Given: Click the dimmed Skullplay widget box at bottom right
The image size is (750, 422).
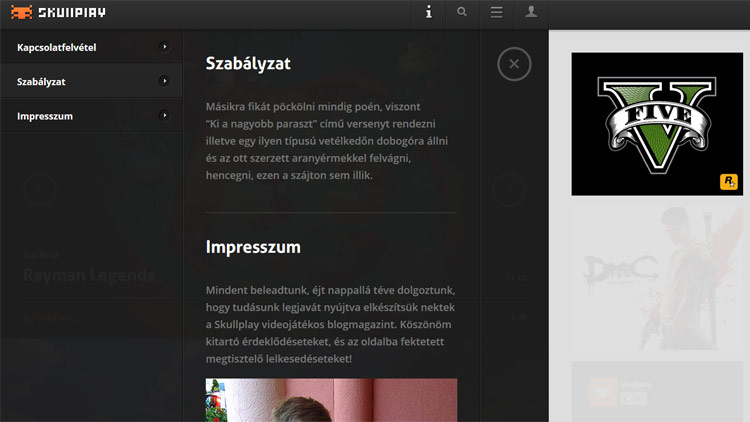Looking at the screenshot, I should coord(657,391).
